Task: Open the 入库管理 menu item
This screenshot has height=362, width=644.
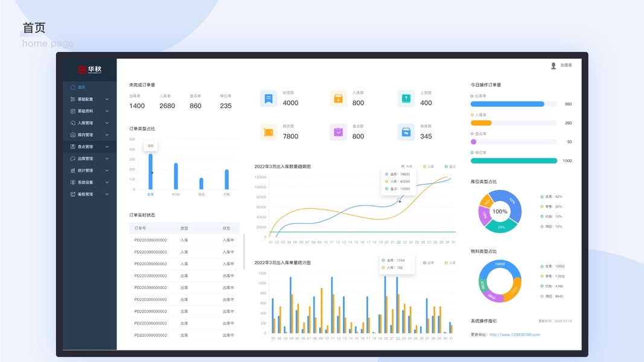Action: [89, 123]
